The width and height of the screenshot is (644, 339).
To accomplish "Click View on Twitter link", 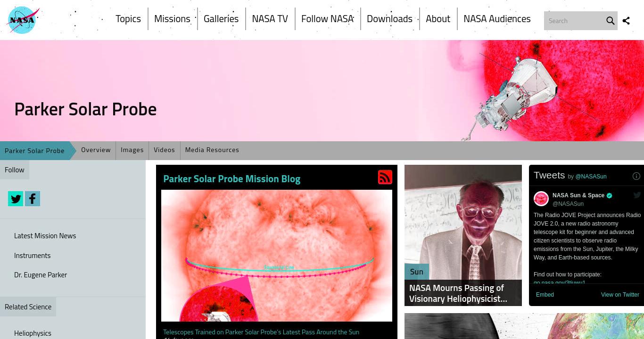I will 620,295.
